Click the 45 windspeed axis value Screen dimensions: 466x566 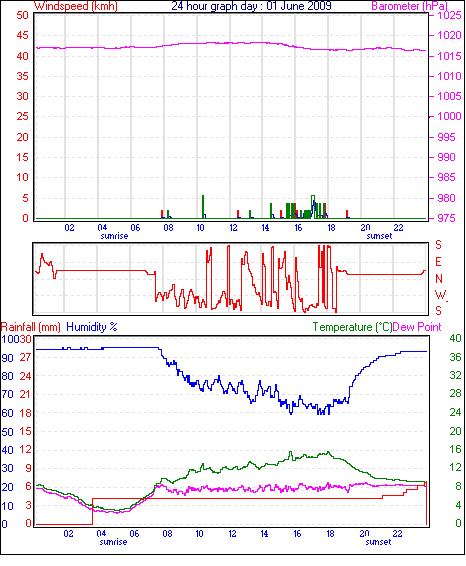tap(22, 35)
